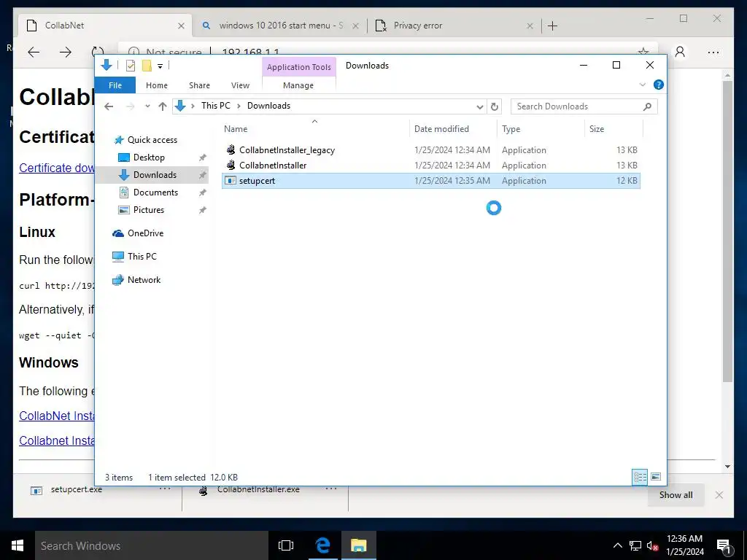Open a new browser tab
Image resolution: width=747 pixels, height=560 pixels.
click(553, 26)
